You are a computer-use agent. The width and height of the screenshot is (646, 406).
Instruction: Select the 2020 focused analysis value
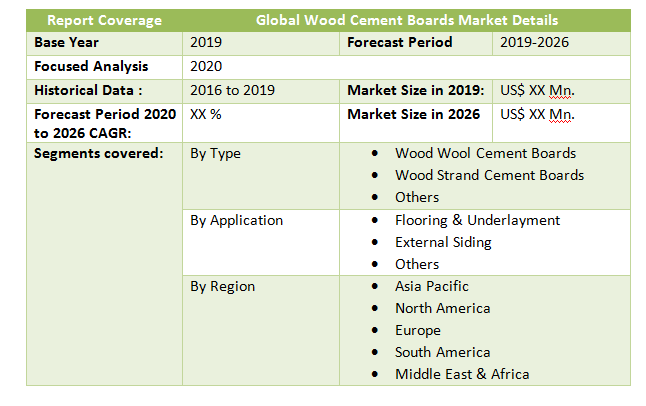pyautogui.click(x=206, y=66)
